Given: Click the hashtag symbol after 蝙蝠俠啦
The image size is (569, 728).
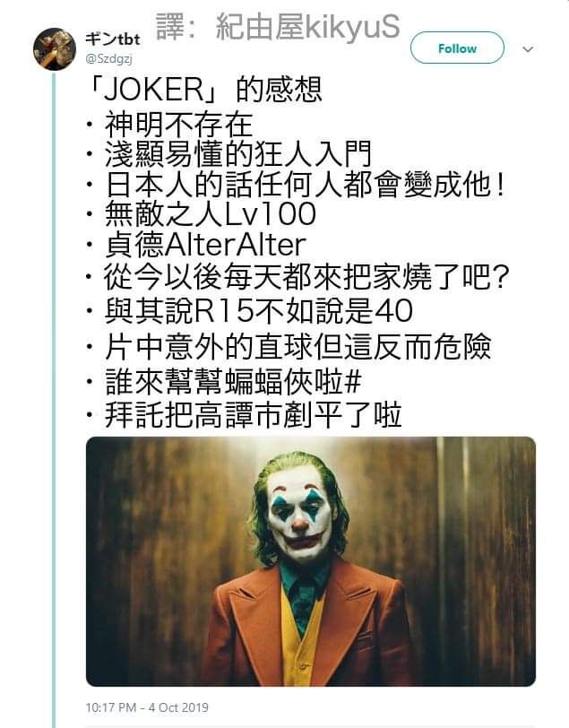Looking at the screenshot, I should coord(353,382).
